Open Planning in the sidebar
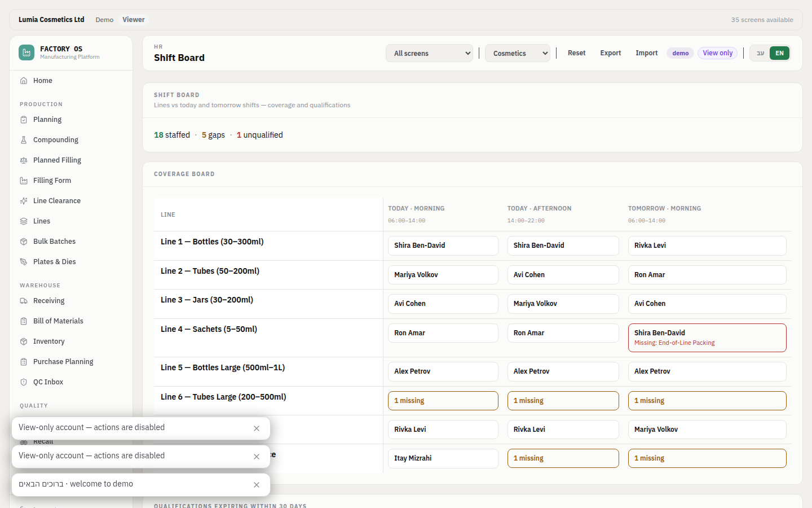This screenshot has width=812, height=508. click(71, 120)
